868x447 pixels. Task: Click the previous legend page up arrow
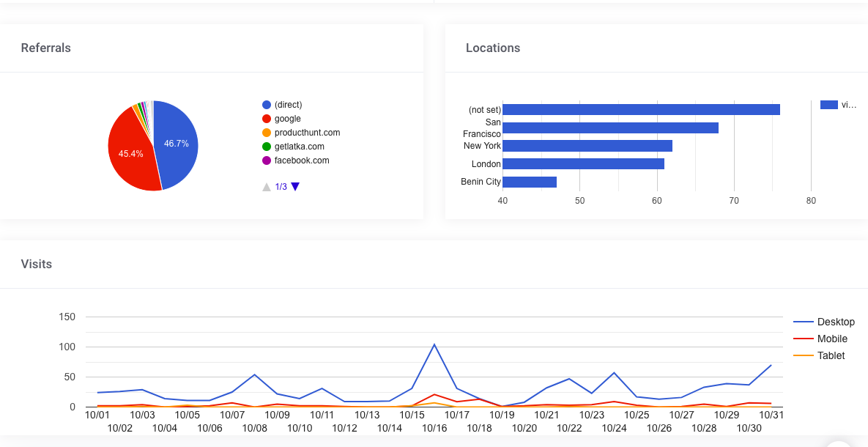click(x=267, y=187)
